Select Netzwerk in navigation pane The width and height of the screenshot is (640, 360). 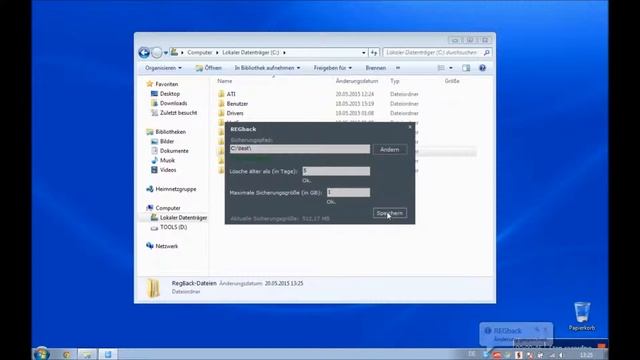(x=162, y=246)
